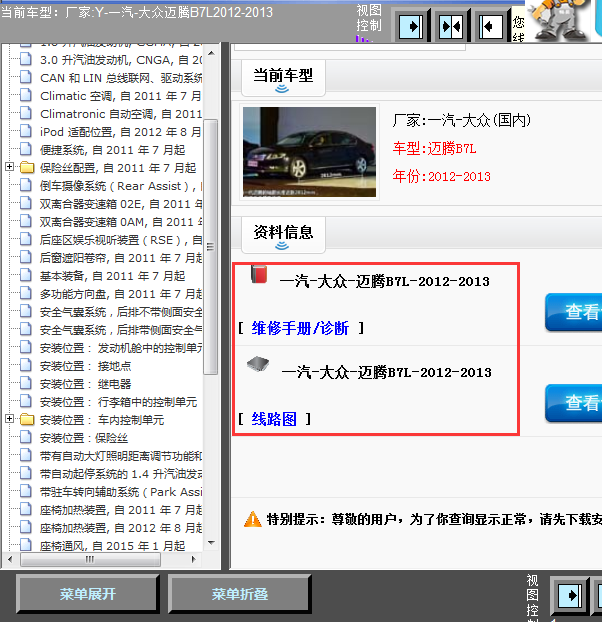Open CAN 和 LIN 总线联网 entry

click(121, 78)
